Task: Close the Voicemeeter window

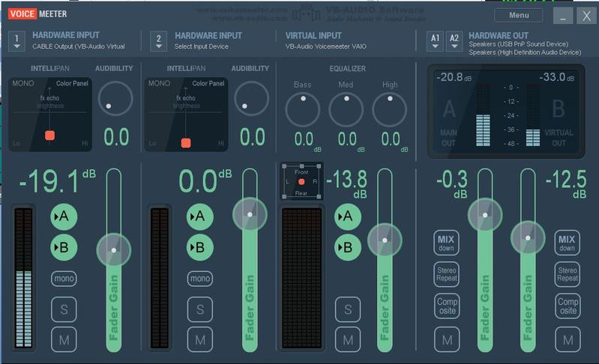Action: pyautogui.click(x=586, y=16)
